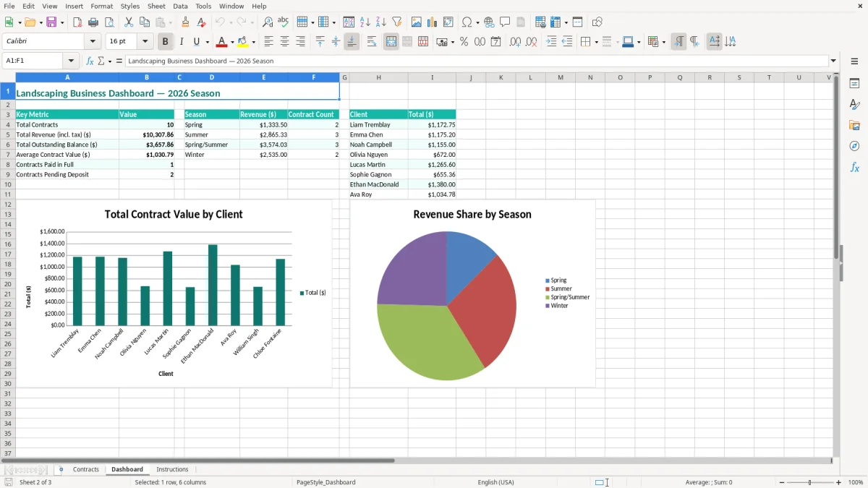Click the Format as Percent icon
The width and height of the screenshot is (868, 488).
pos(464,42)
